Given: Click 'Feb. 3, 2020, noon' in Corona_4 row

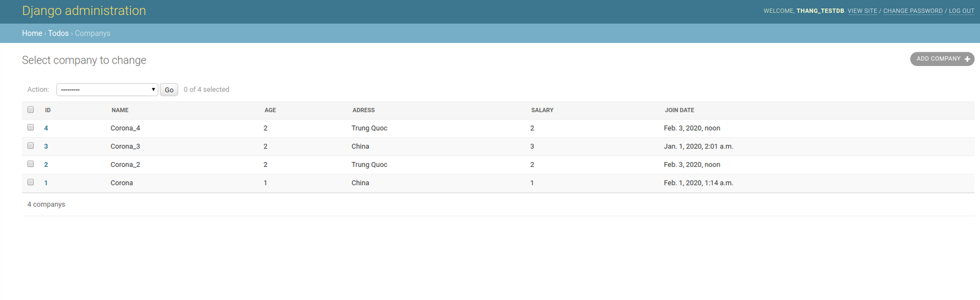Looking at the screenshot, I should [692, 128].
